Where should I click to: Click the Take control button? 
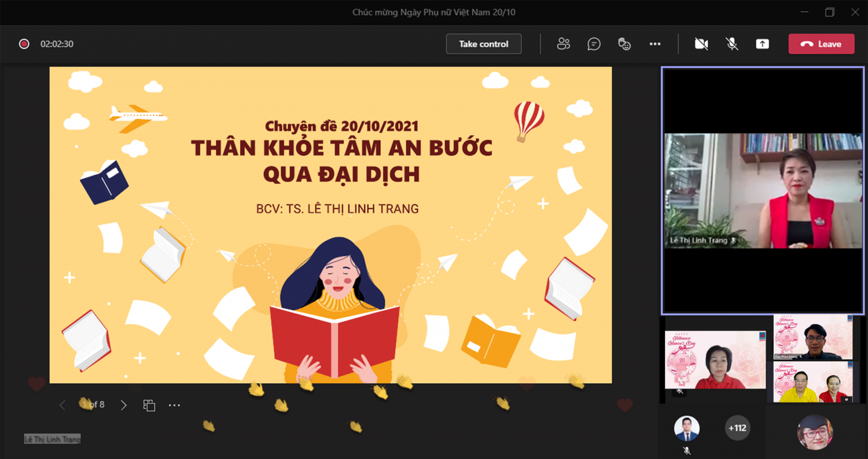point(483,44)
